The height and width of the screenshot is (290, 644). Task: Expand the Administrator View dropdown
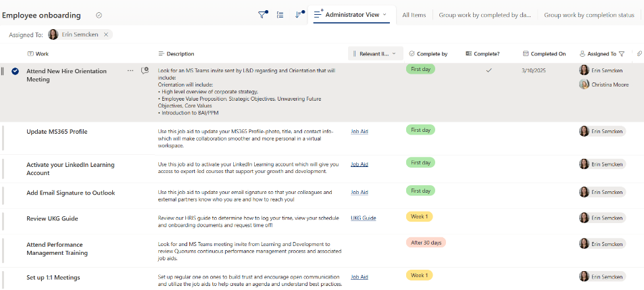pos(385,14)
